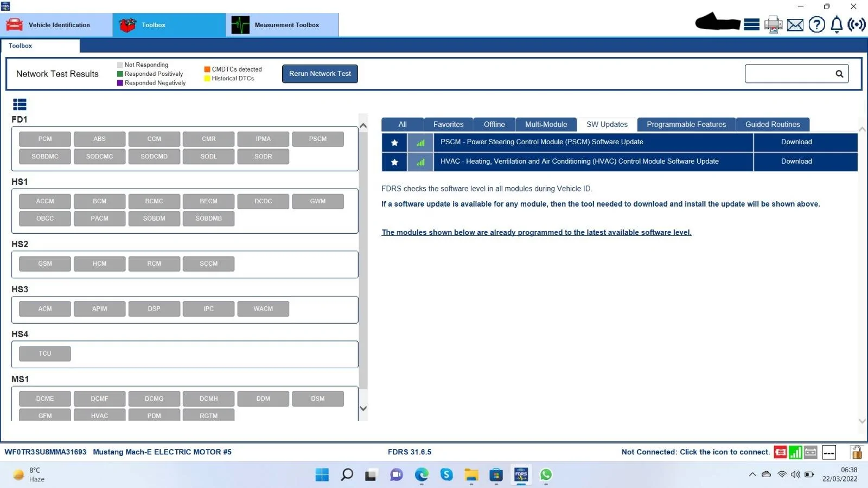Select the SW Updates tab
The width and height of the screenshot is (868, 488).
(607, 125)
